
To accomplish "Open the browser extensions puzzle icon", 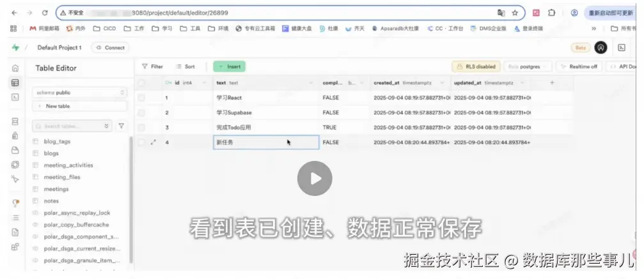I will tap(552, 13).
